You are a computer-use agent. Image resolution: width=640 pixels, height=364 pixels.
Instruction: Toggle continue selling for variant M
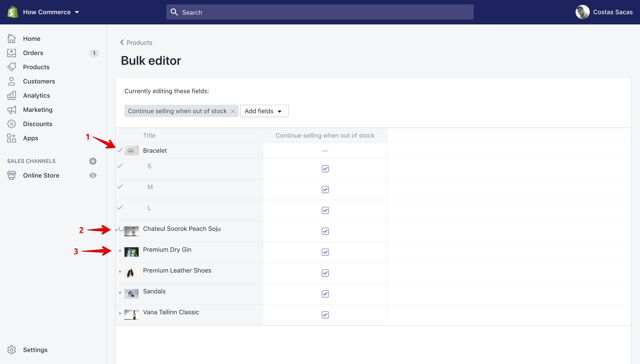(325, 190)
